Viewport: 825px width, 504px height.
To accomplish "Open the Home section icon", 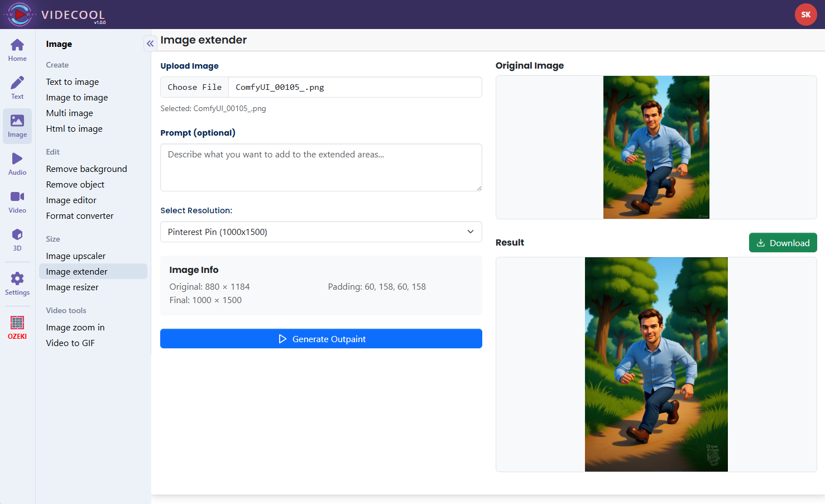I will click(17, 50).
